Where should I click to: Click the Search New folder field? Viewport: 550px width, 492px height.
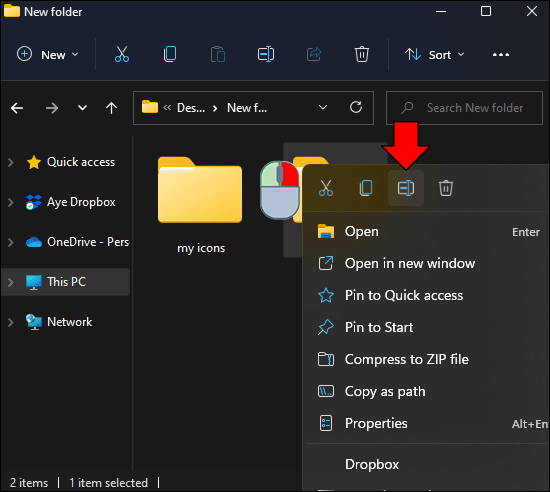(x=464, y=108)
